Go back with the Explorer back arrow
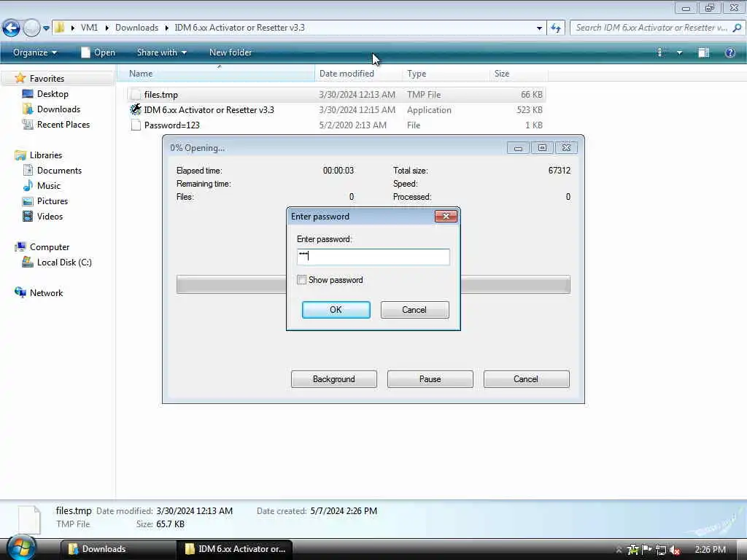The width and height of the screenshot is (747, 560). 12,28
